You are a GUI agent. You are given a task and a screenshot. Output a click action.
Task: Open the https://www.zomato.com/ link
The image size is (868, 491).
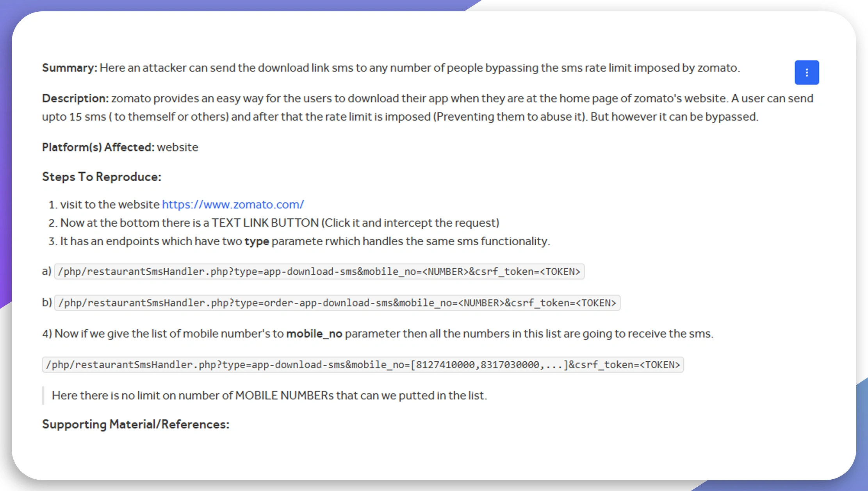tap(233, 204)
